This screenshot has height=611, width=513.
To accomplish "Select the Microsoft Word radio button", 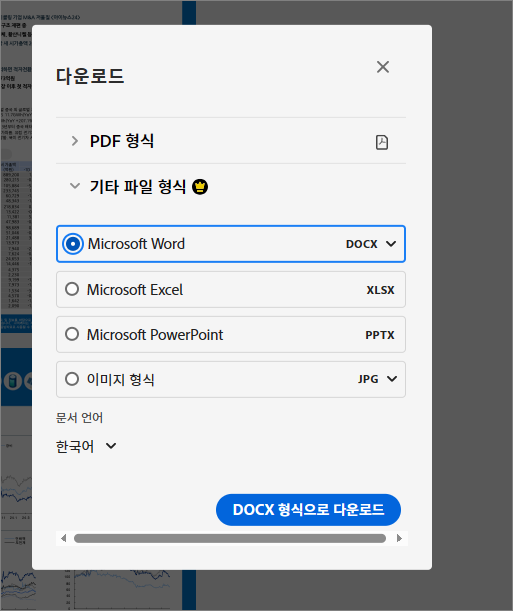I will point(73,244).
